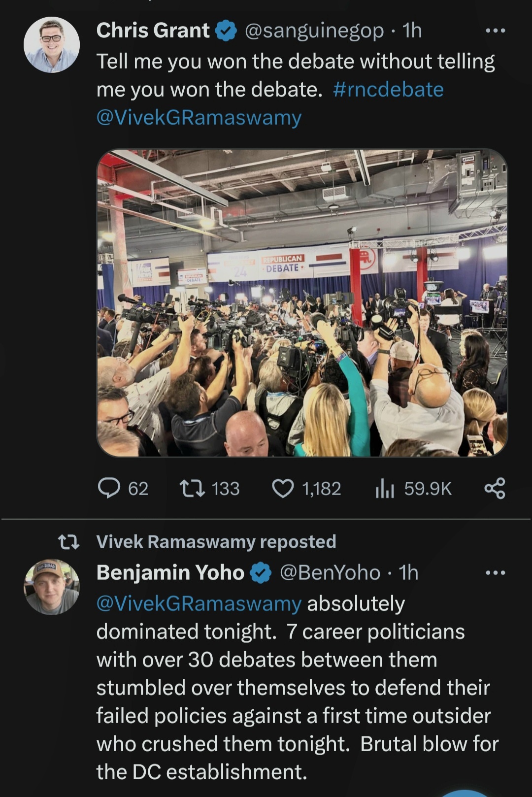532x797 pixels.
Task: Open @VivekGRamaswamy mention in Benjamin Yoho's tweet
Action: click(199, 603)
